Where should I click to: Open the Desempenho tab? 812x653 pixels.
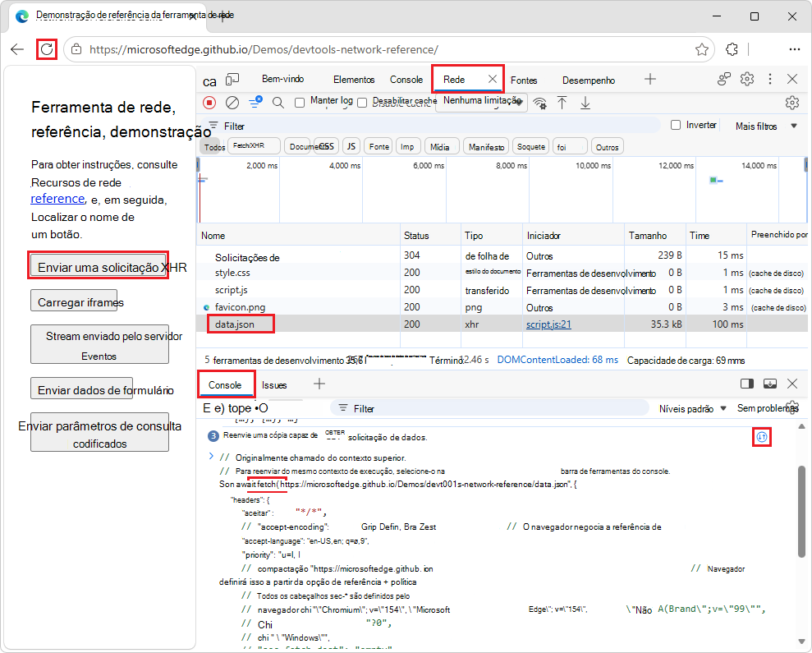[589, 80]
